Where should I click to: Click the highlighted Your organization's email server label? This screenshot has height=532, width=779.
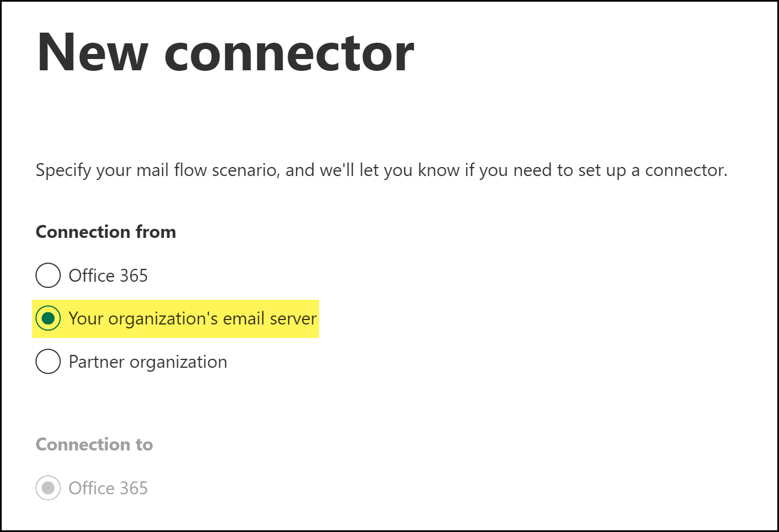coord(192,318)
